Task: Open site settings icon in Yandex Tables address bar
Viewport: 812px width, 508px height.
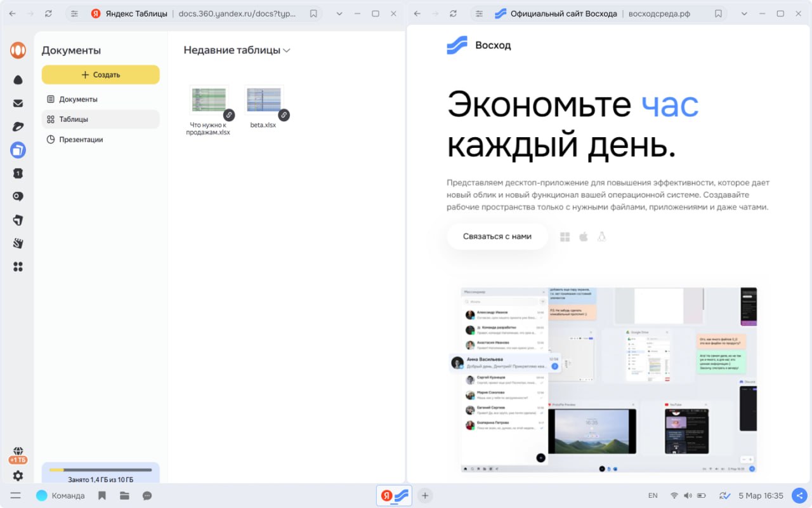Action: point(75,13)
